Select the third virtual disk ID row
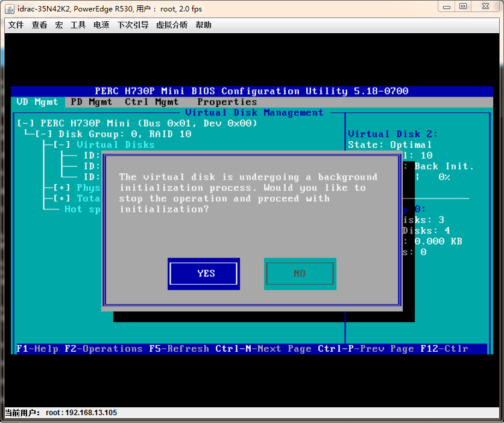 (x=92, y=177)
